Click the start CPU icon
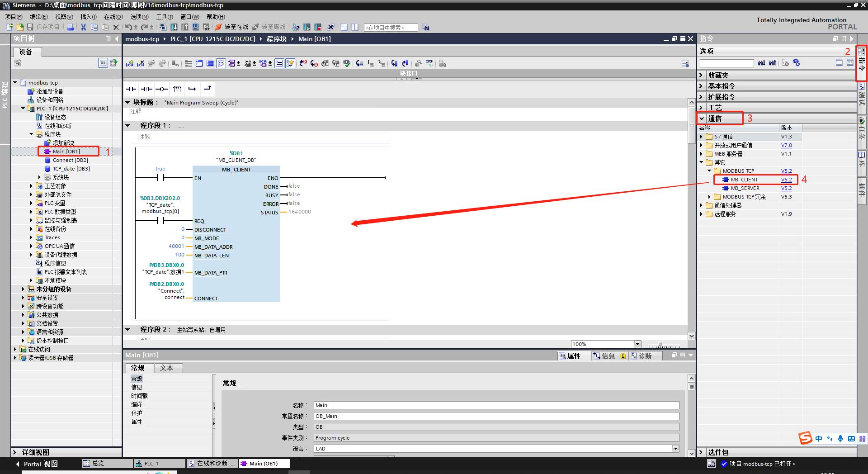This screenshot has width=868, height=474. point(307,27)
